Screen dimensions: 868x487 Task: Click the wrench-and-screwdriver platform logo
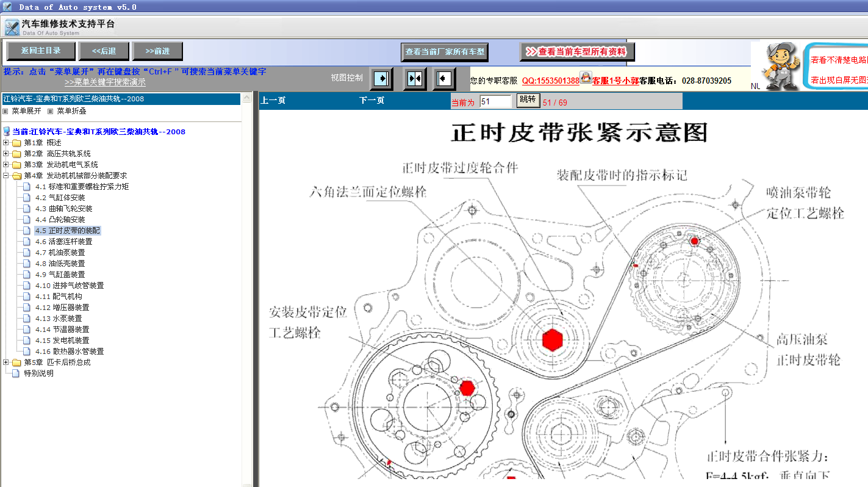[12, 27]
